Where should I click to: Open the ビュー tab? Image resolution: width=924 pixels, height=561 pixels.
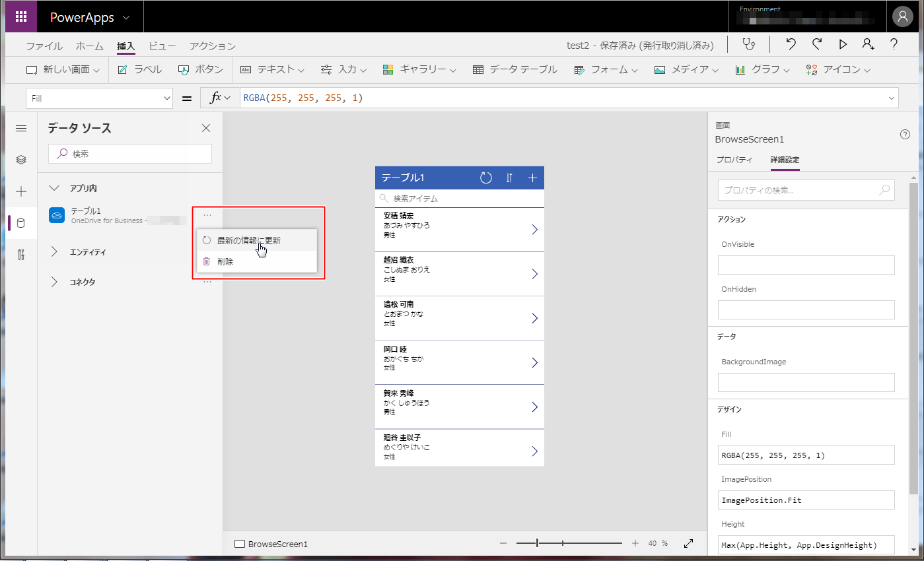coord(162,46)
